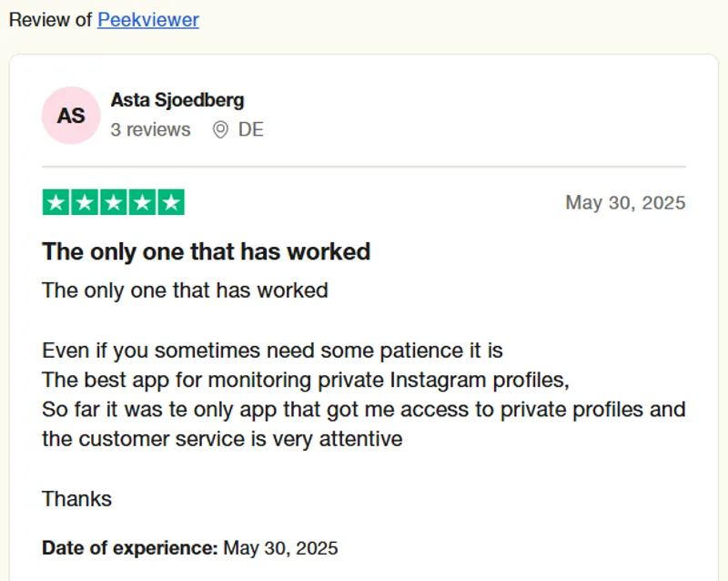Open the AS avatar circle

(70, 115)
